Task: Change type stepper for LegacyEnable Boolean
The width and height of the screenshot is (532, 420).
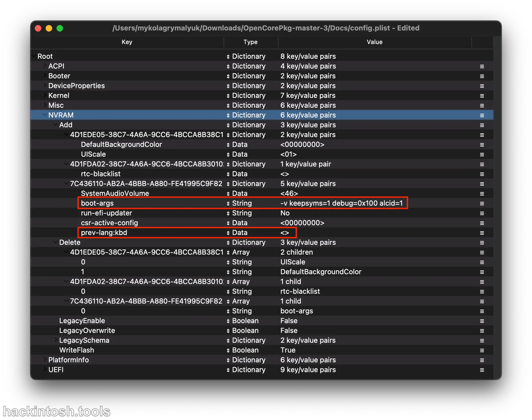Action: [x=228, y=321]
